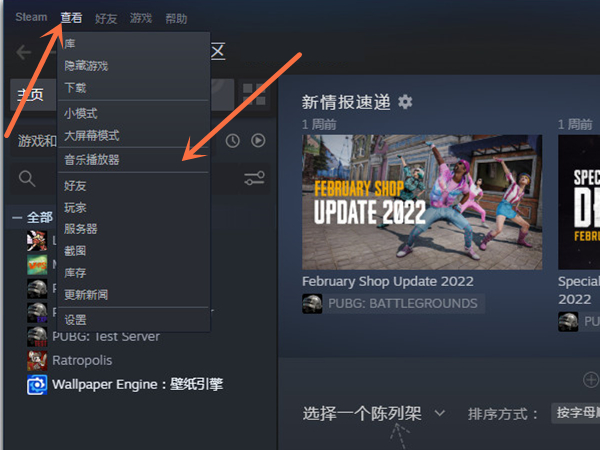Click 设置 in the dropdown menu
Screen dimensions: 600x450
pos(76,319)
